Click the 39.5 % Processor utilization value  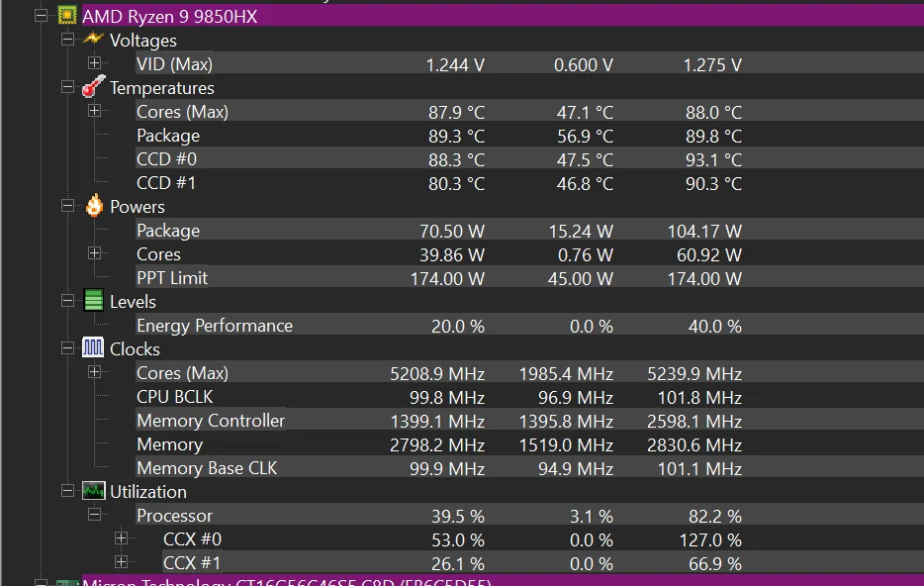coord(458,517)
